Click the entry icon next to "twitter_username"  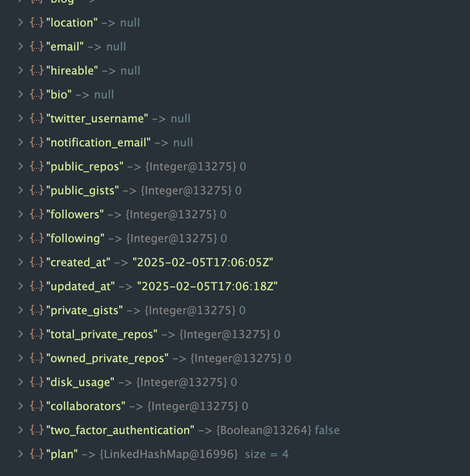tap(37, 119)
